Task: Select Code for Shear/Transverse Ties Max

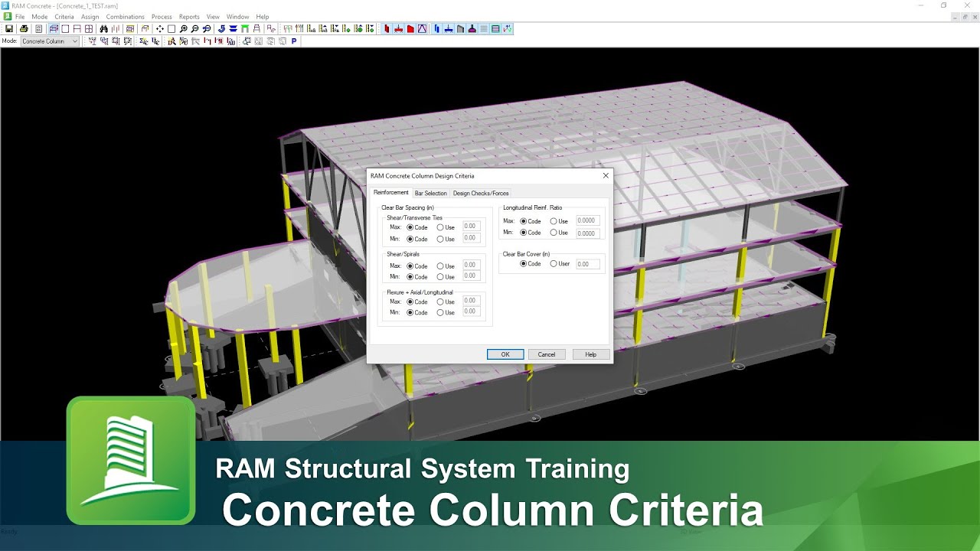Action: (x=417, y=227)
